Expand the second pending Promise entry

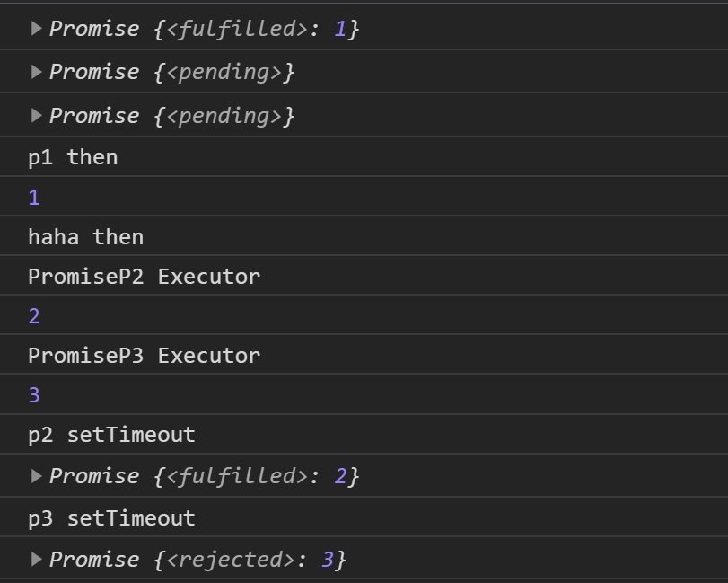click(36, 115)
